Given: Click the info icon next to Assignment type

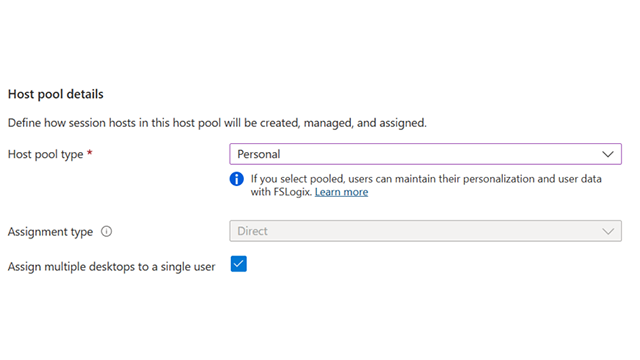Looking at the screenshot, I should click(x=107, y=231).
